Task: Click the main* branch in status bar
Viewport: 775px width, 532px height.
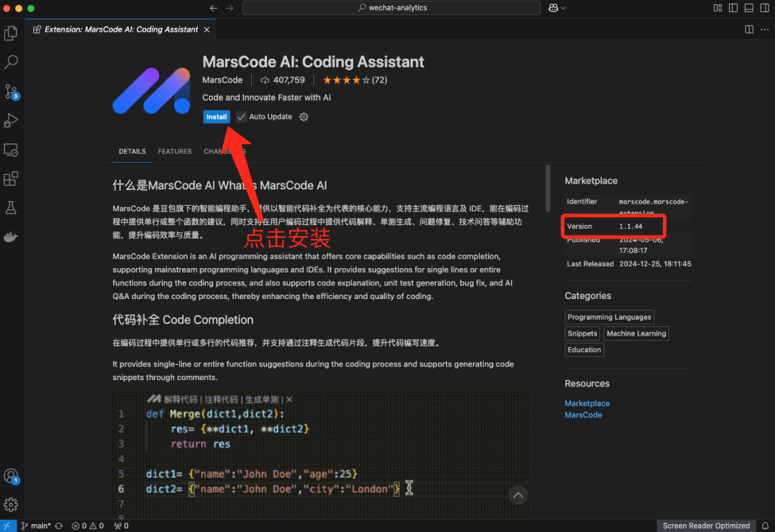Action: click(x=36, y=526)
